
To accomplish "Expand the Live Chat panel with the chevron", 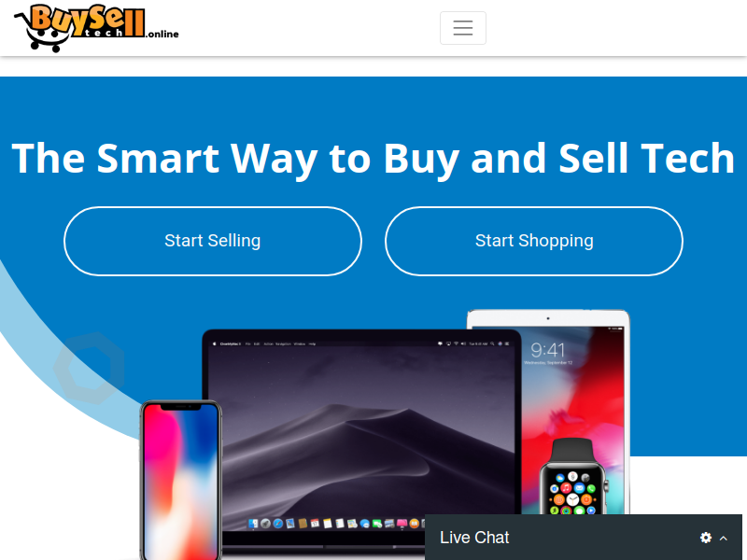I will (x=723, y=539).
